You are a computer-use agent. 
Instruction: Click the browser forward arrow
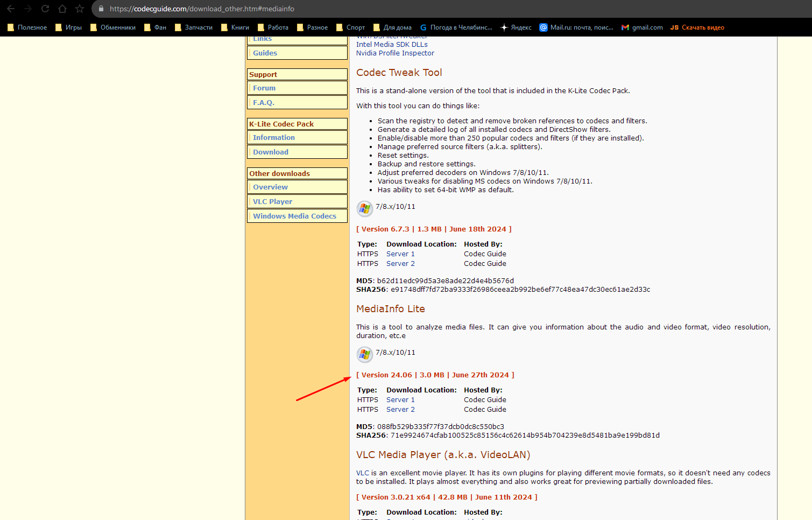pyautogui.click(x=28, y=9)
